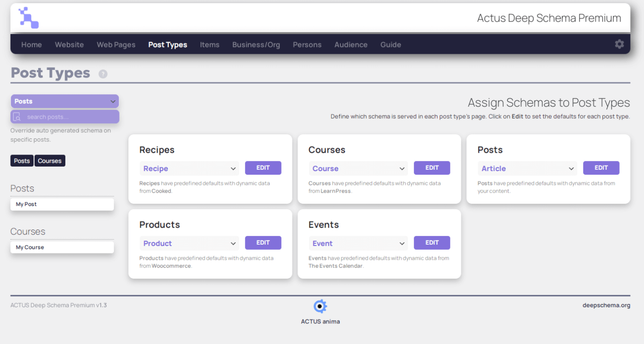Open the Event schema dropdown
Viewport: 644px width, 344px height.
point(358,243)
